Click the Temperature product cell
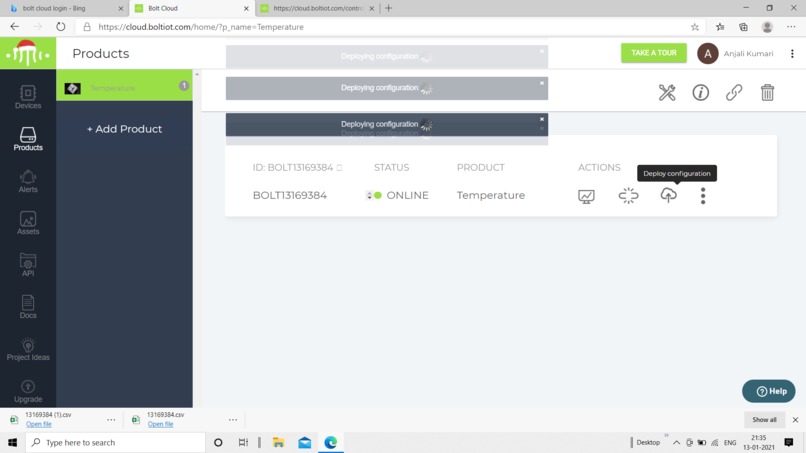Viewport: 806px width, 453px height. pyautogui.click(x=491, y=195)
